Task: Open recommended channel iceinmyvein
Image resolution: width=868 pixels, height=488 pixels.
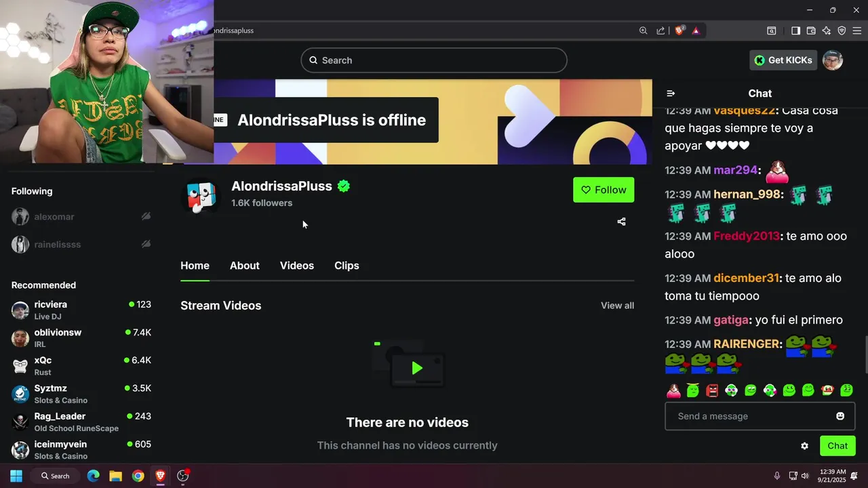Action: click(81, 450)
